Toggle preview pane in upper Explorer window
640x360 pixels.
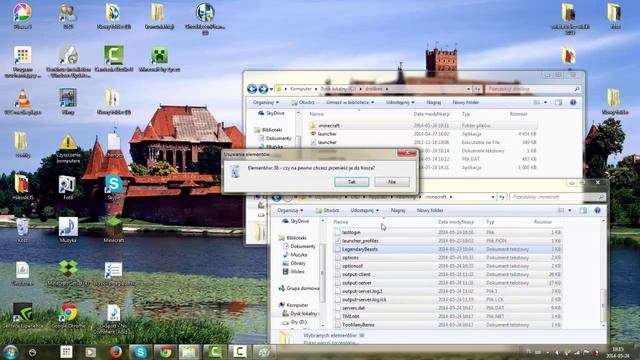click(x=558, y=102)
